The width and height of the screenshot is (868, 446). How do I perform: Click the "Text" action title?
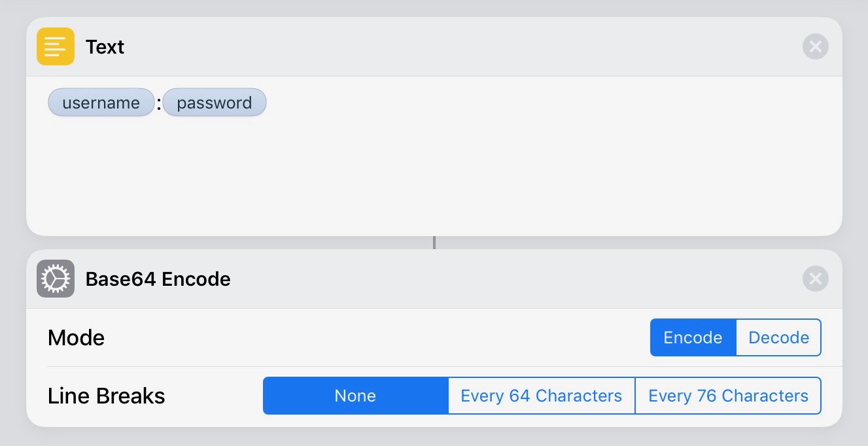click(x=105, y=47)
